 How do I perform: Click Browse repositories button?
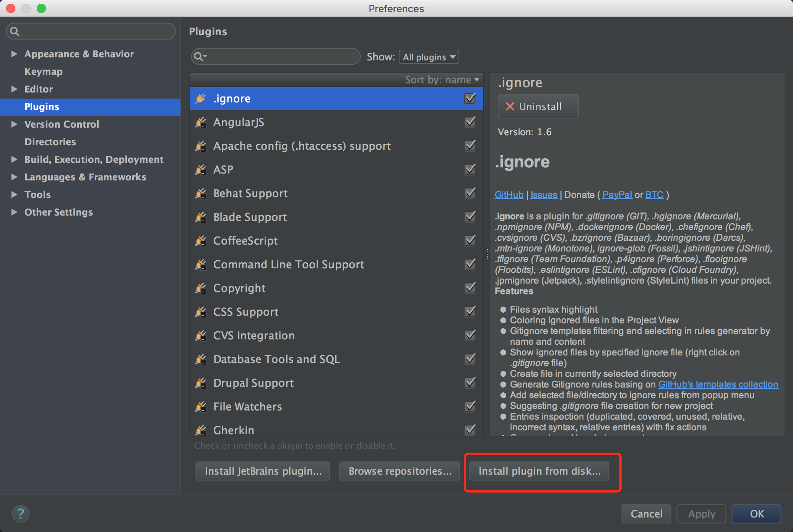[400, 471]
